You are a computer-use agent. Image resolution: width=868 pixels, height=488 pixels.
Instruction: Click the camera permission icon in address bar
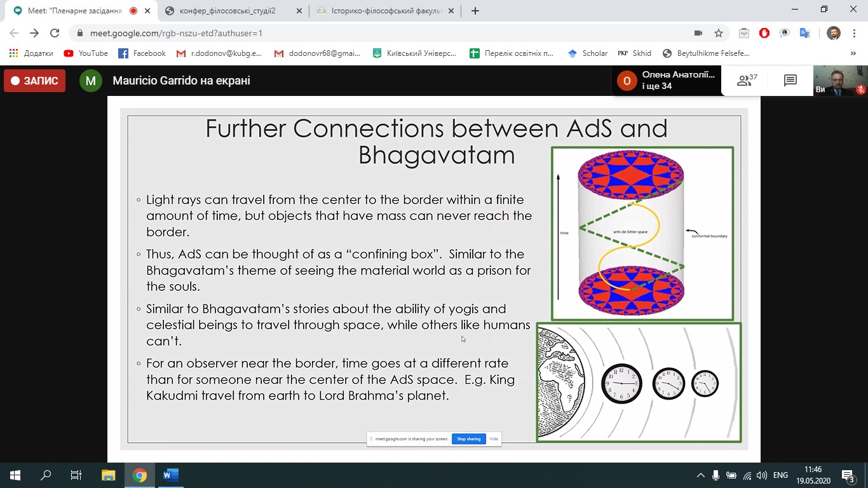tap(698, 33)
